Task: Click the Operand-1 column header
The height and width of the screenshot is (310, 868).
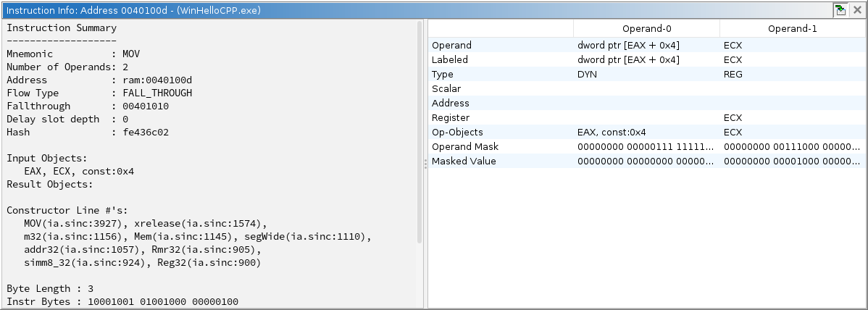Action: pyautogui.click(x=793, y=29)
